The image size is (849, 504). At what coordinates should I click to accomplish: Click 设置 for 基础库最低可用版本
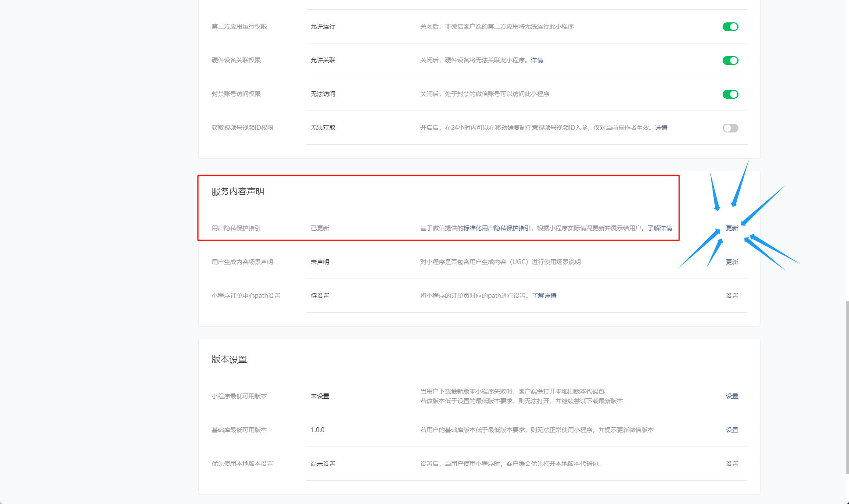pos(731,430)
